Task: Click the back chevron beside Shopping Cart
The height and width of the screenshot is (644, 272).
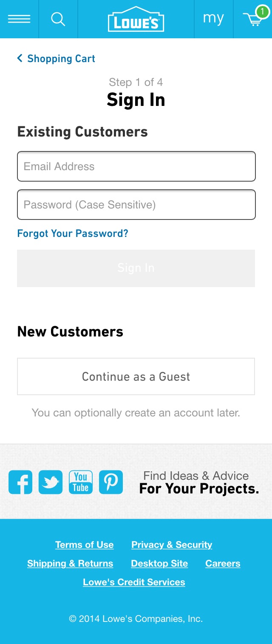Action: 19,58
